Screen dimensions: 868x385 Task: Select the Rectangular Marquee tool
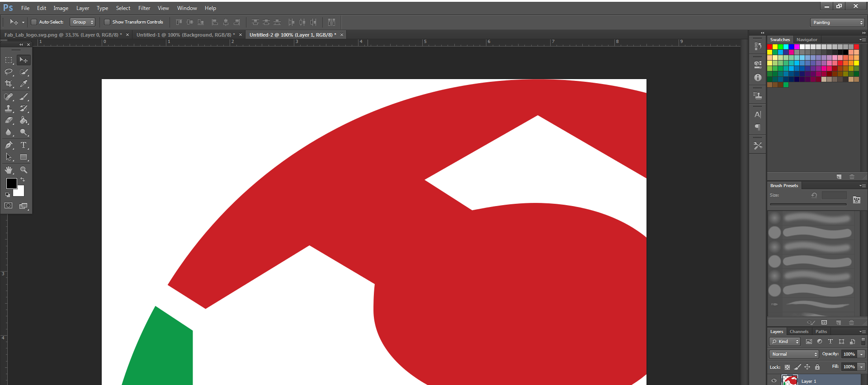tap(9, 60)
